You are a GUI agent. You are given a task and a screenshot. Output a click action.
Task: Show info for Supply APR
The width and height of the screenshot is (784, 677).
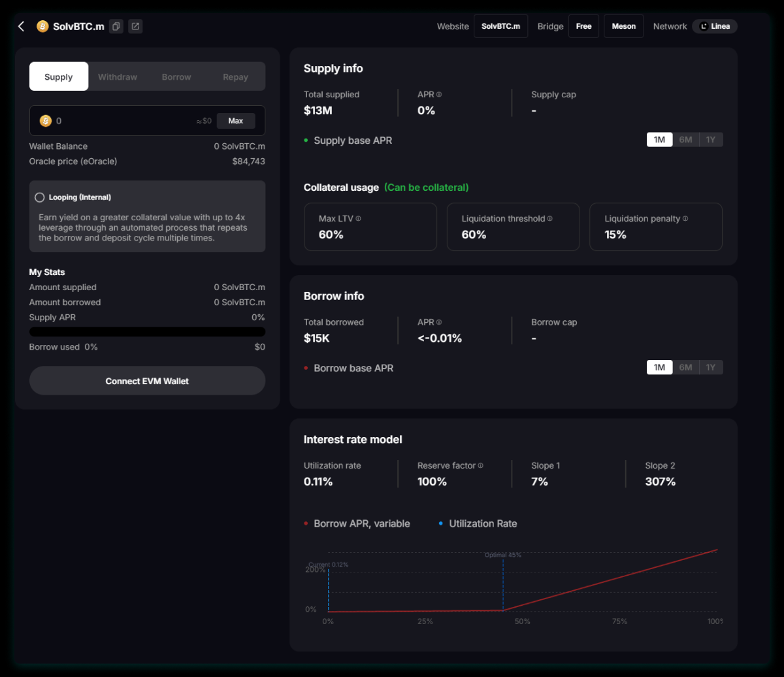[x=439, y=95]
